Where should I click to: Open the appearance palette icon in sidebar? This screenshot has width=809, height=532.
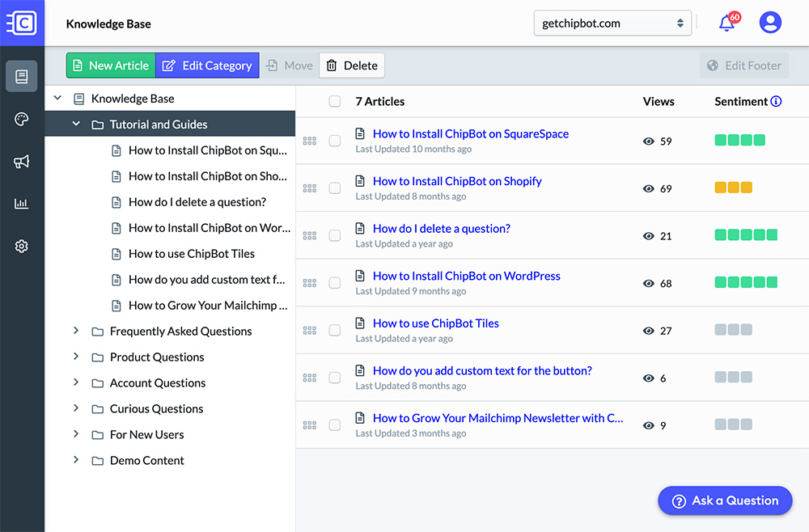[22, 120]
